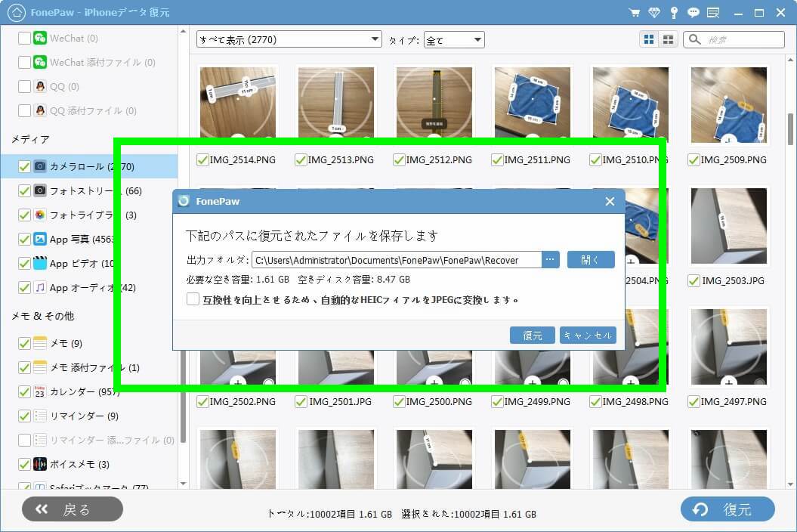Click the WeChat 添付ファイル icon
Screen dimensions: 797x532
pyautogui.click(x=40, y=62)
